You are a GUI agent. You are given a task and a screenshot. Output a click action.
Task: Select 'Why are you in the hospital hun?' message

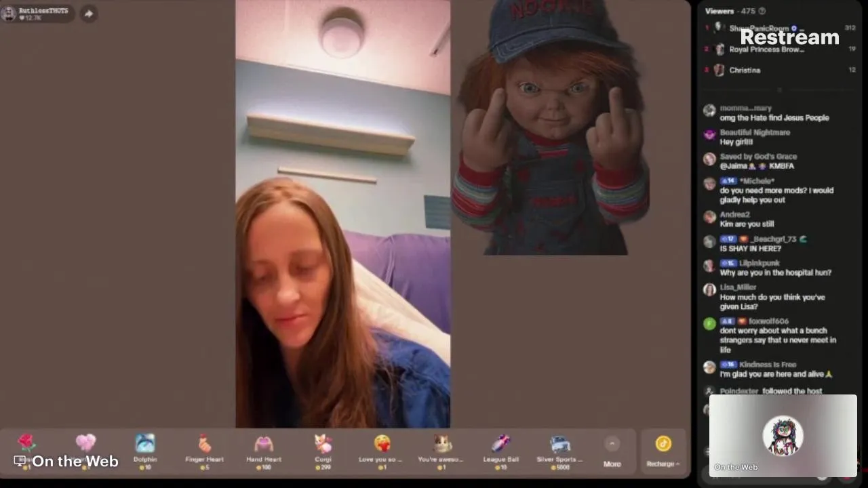pos(775,272)
